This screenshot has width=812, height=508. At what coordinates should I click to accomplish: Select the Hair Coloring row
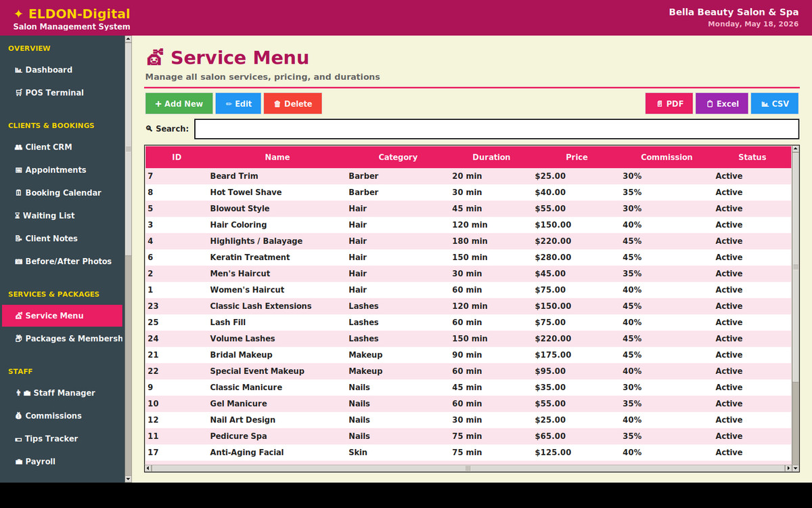(468, 225)
